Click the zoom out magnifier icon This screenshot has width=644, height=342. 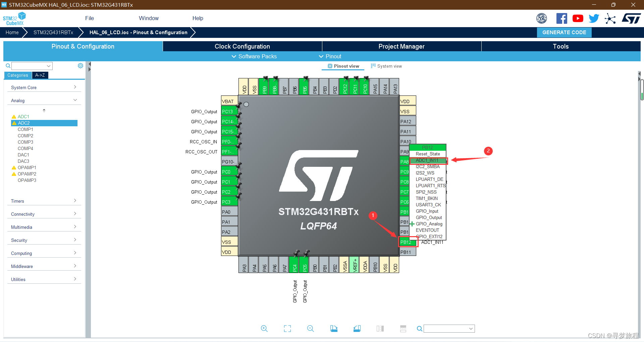point(310,329)
